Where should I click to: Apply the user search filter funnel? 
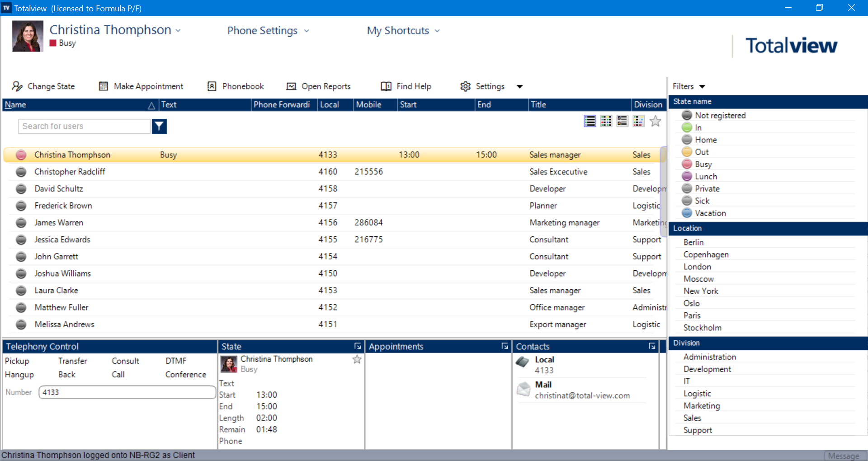point(159,127)
